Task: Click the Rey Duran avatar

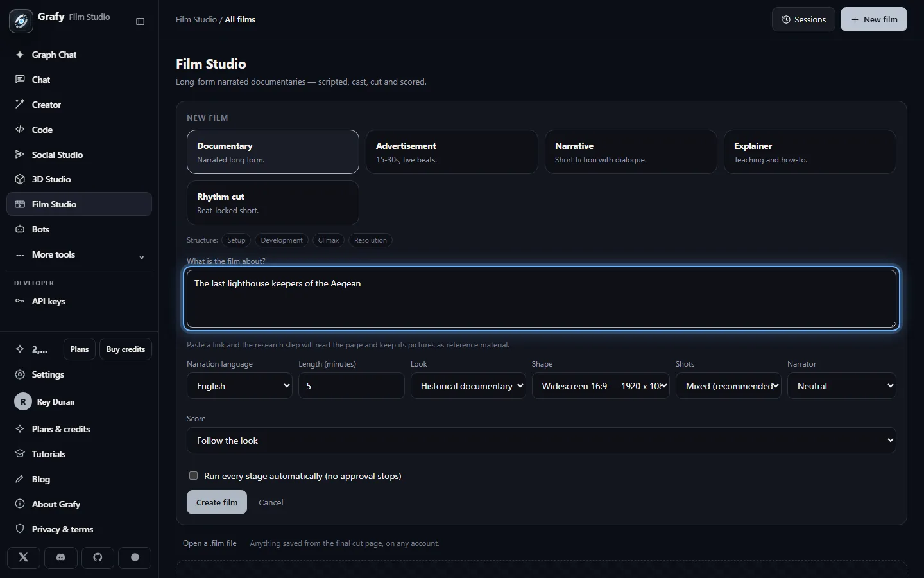Action: pos(23,402)
